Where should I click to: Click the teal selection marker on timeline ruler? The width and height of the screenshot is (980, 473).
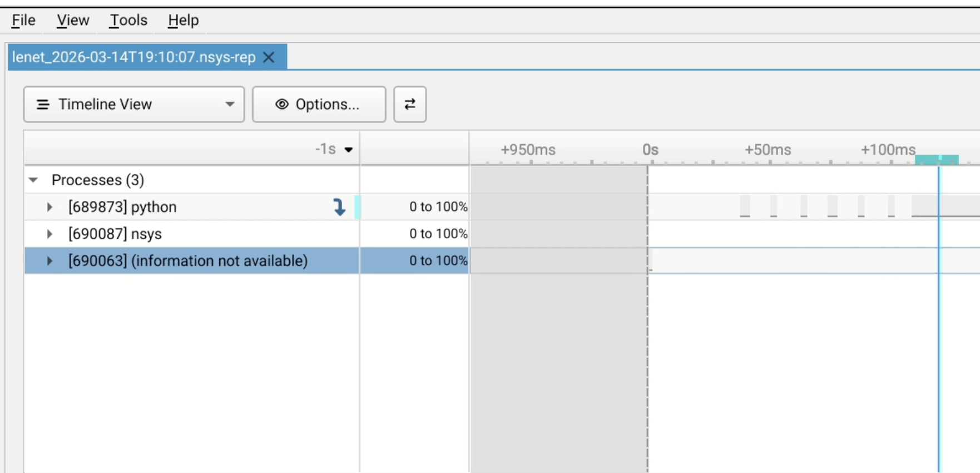click(x=937, y=160)
